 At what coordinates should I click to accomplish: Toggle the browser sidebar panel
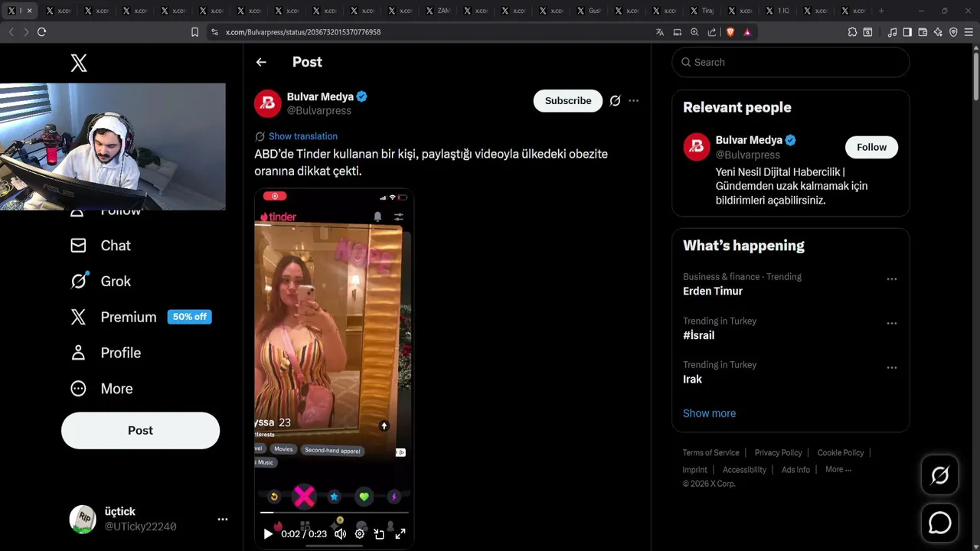point(907,32)
